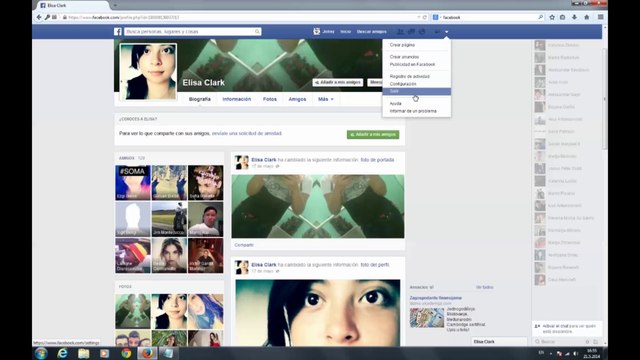Screen dimensions: 640x360
Task: Click the clock in the system tray
Action: [592, 353]
